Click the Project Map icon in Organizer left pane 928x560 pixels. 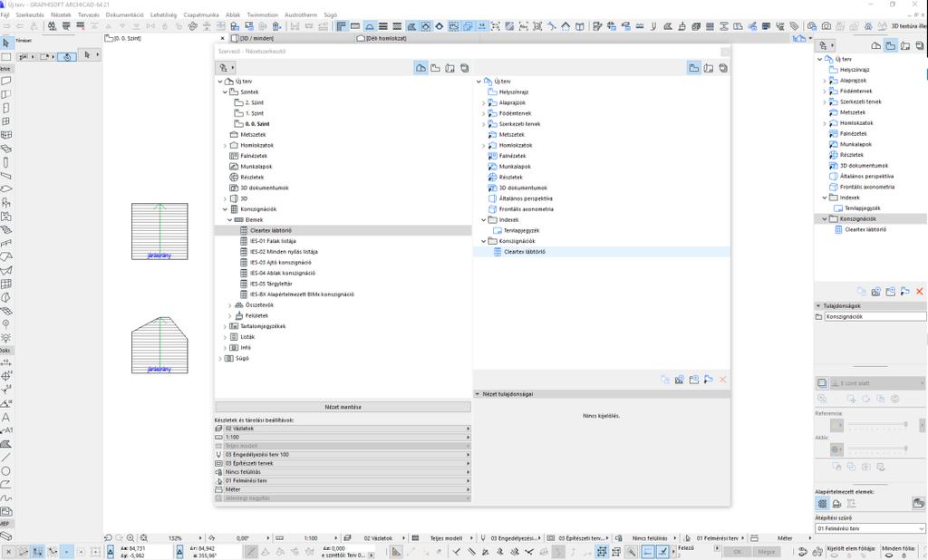[x=420, y=68]
